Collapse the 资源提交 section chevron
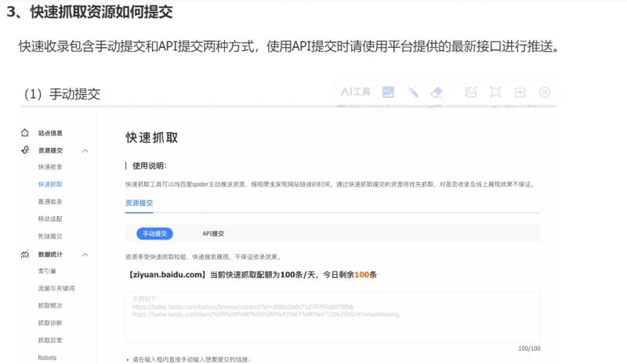627x364 pixels. tap(85, 150)
